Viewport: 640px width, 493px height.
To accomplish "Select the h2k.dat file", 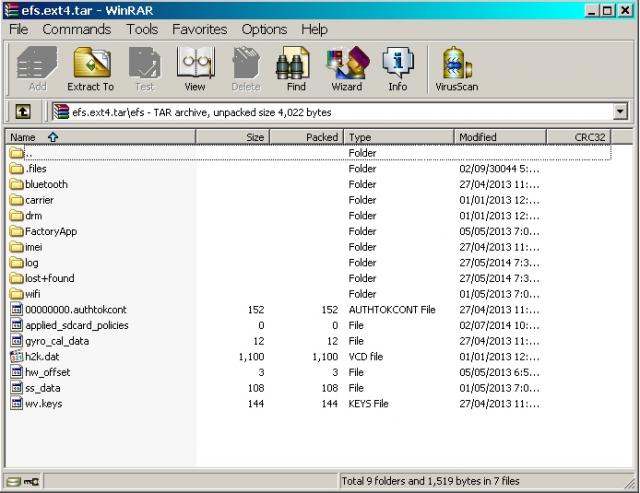I will 42,357.
